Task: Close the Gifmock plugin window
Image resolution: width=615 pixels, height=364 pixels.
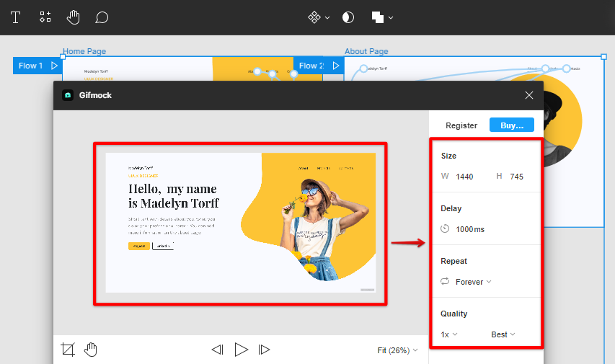Action: click(529, 95)
